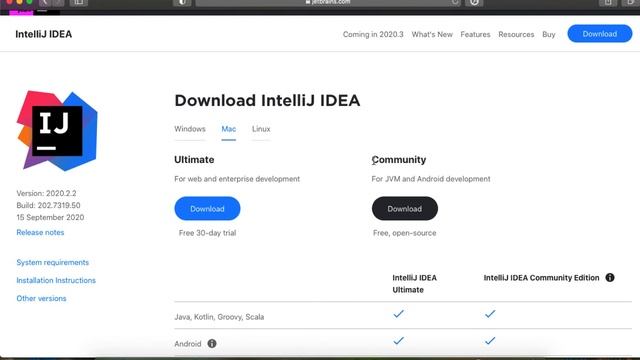
Task: Click "For web and enterprise development" text
Action: click(x=237, y=179)
